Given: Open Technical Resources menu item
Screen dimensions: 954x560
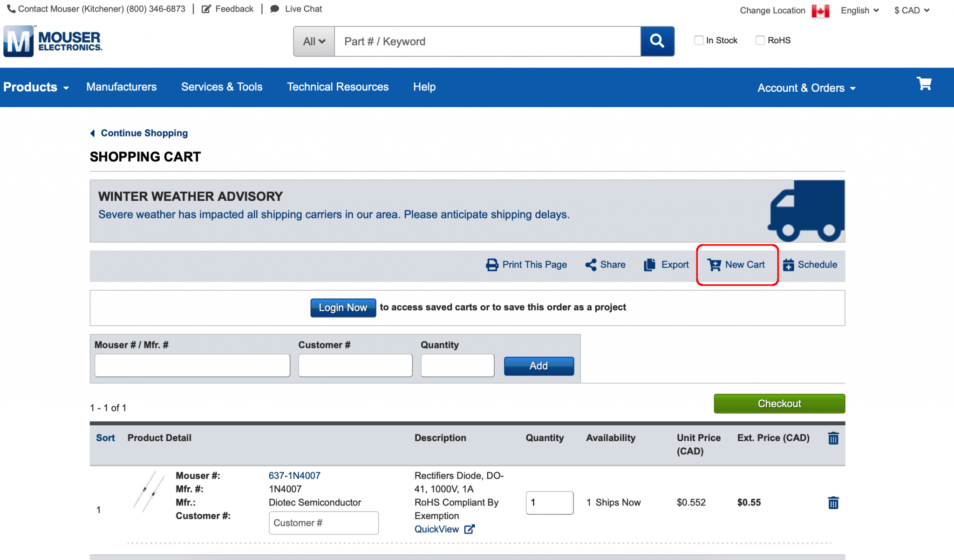Looking at the screenshot, I should click(337, 87).
